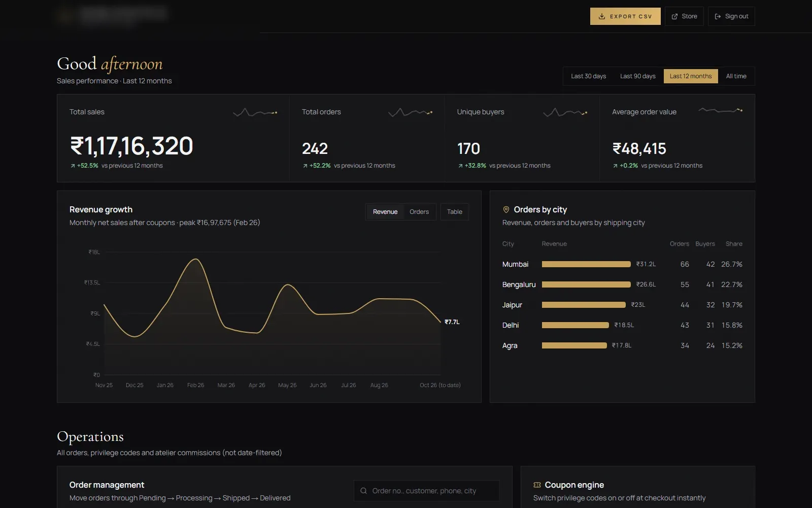Click the Average order value sparkline

(721, 110)
